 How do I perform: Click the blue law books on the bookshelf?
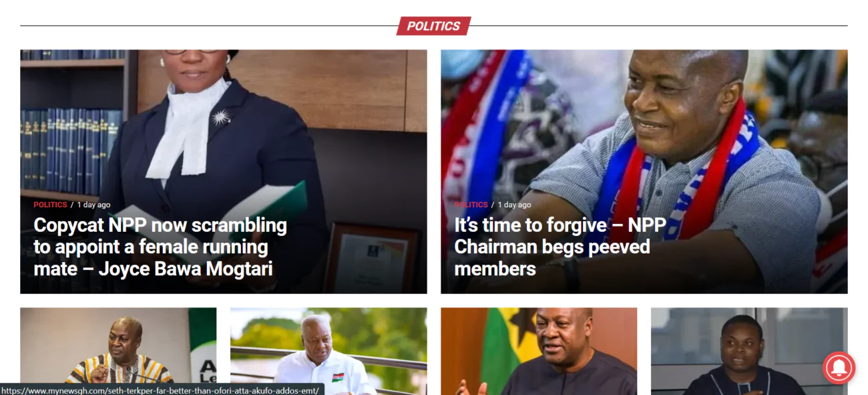[x=70, y=152]
